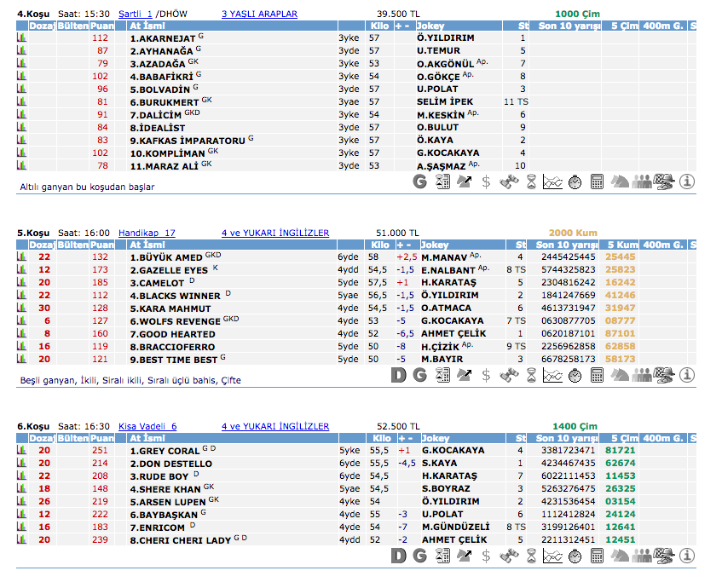Click the D icon under race 5

[398, 375]
